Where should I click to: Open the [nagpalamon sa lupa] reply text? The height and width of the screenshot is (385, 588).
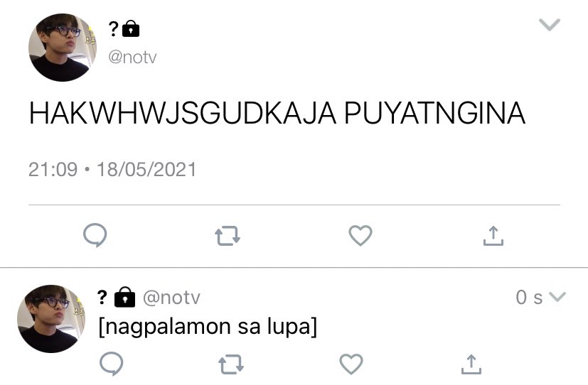(x=208, y=327)
